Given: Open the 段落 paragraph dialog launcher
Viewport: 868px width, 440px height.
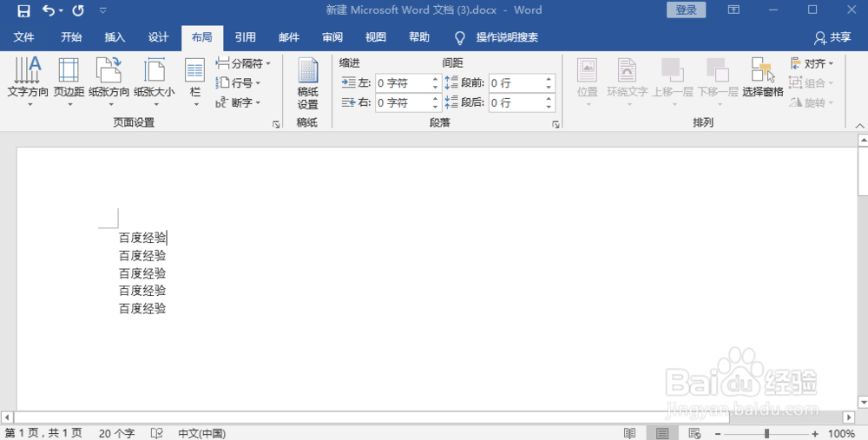Looking at the screenshot, I should [556, 124].
